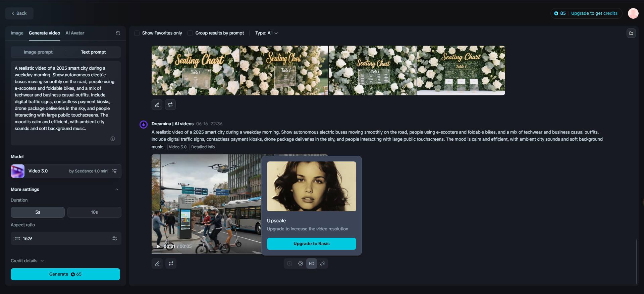Click the Upgrade to Basic button

point(311,244)
